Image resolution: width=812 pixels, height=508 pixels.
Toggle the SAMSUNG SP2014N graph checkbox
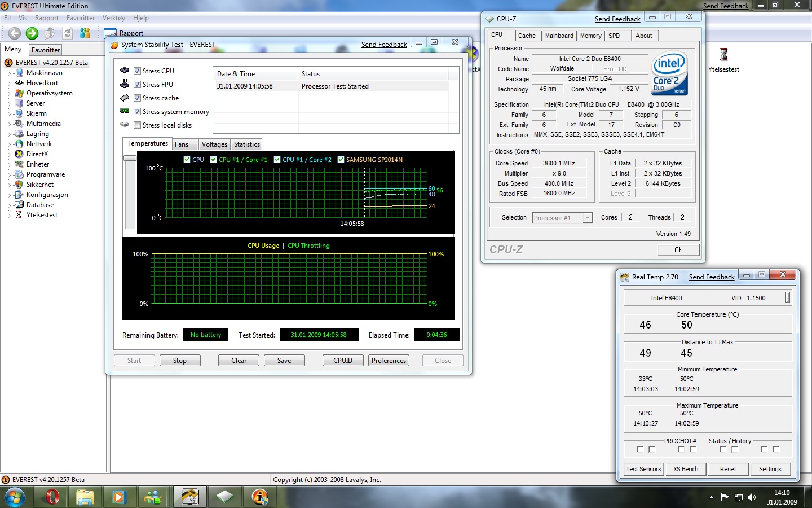pos(341,160)
